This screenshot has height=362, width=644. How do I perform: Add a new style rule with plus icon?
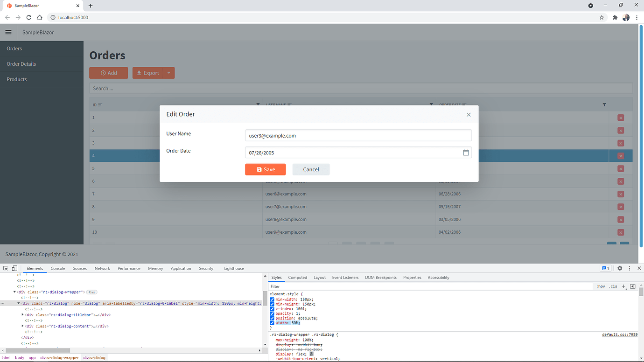point(623,286)
